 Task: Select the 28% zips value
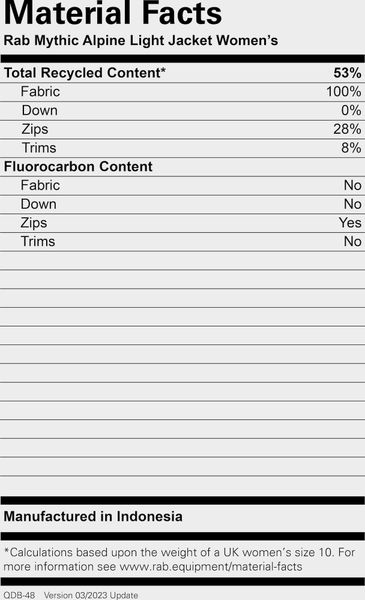[347, 129]
